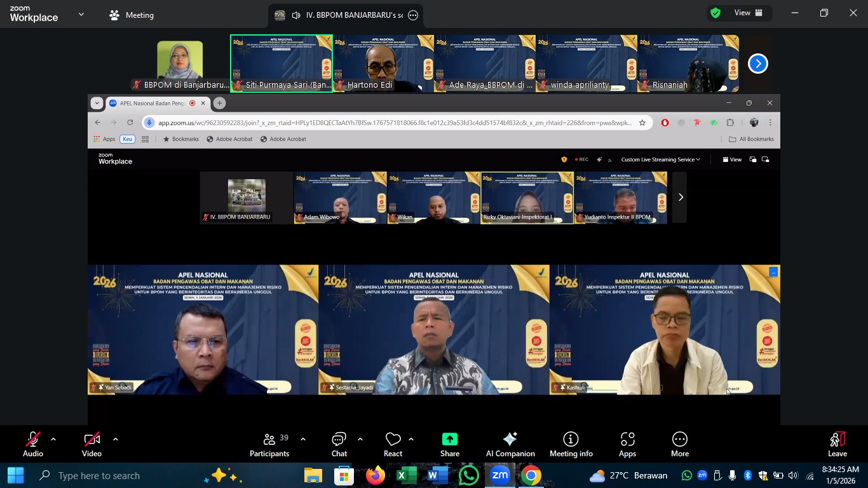Leave the meeting
868x488 pixels.
point(837,444)
